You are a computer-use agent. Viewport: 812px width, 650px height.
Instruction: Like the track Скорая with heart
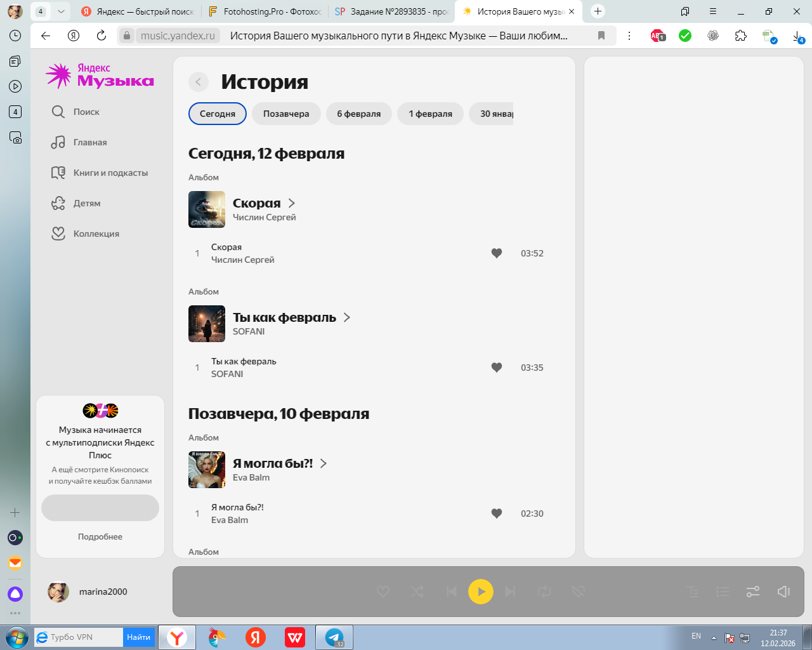(497, 253)
